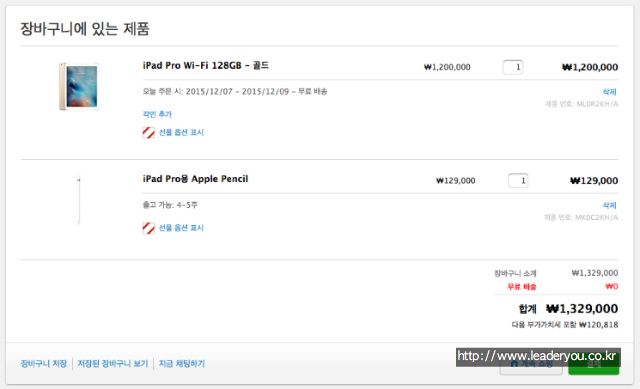Click the gift icon under iPad Pro

click(x=149, y=133)
